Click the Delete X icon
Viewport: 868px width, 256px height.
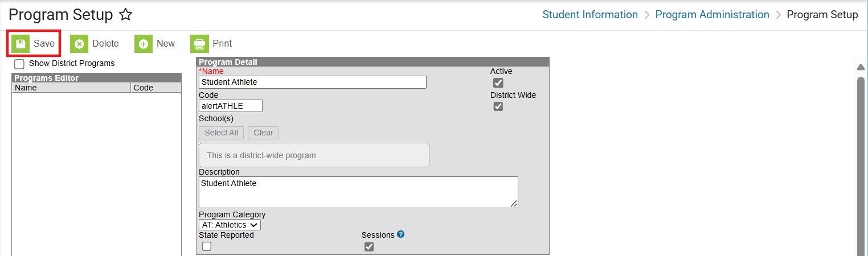(x=80, y=44)
